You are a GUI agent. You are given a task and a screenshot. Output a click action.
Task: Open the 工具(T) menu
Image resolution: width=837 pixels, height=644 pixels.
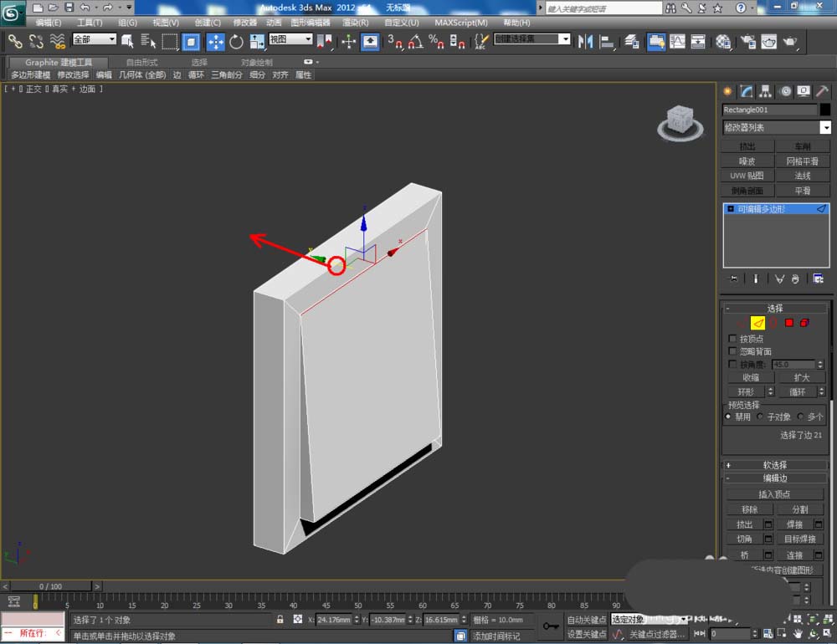point(90,23)
